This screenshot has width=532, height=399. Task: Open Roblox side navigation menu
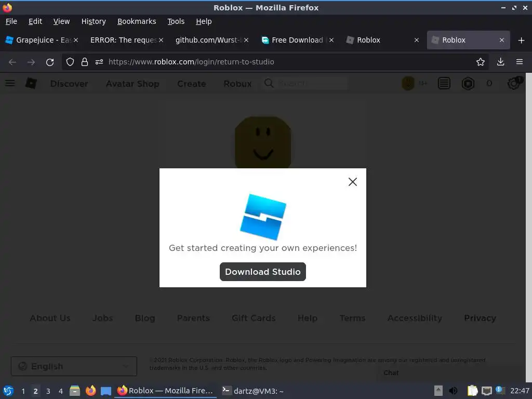[x=10, y=83]
